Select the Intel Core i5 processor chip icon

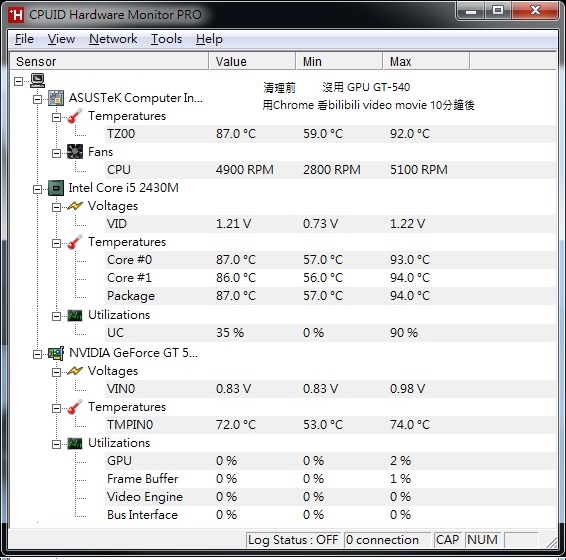point(56,188)
